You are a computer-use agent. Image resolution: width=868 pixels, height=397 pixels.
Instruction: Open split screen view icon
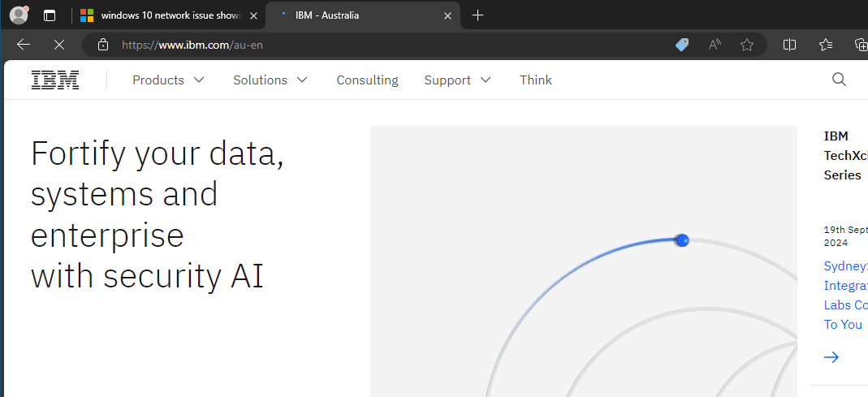pos(789,45)
